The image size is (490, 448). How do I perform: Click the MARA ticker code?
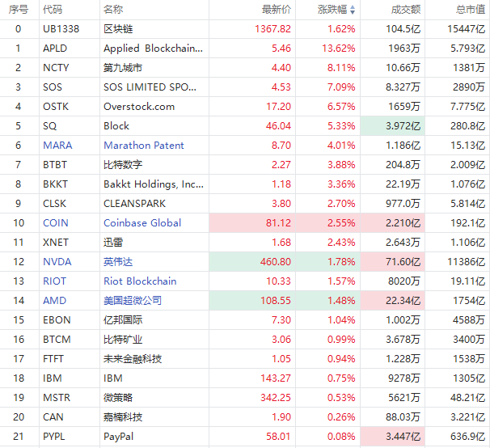57,146
